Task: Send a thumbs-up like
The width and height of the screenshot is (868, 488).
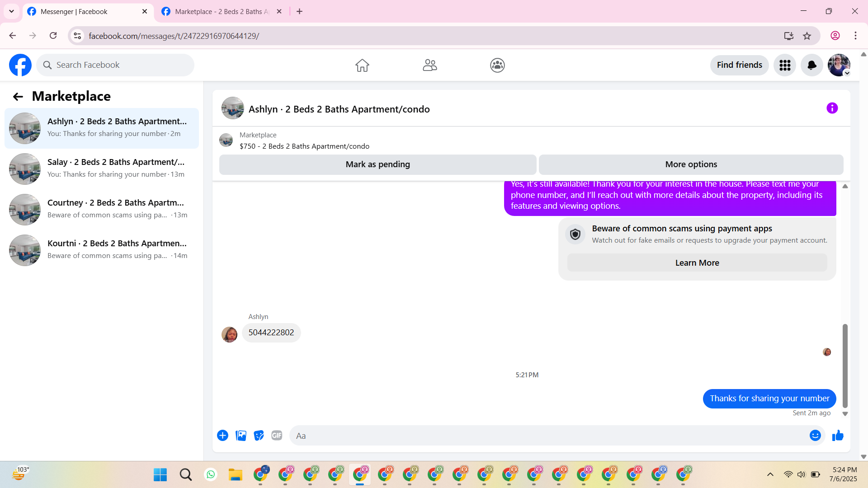Action: pyautogui.click(x=838, y=436)
